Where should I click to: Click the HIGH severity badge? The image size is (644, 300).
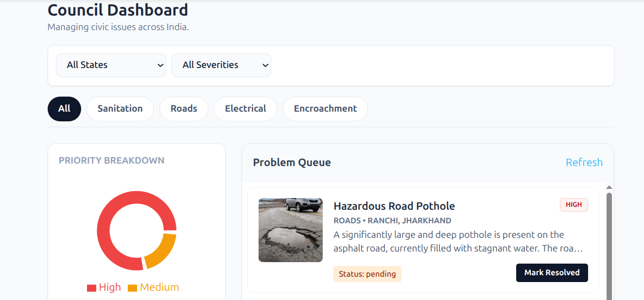tap(574, 205)
